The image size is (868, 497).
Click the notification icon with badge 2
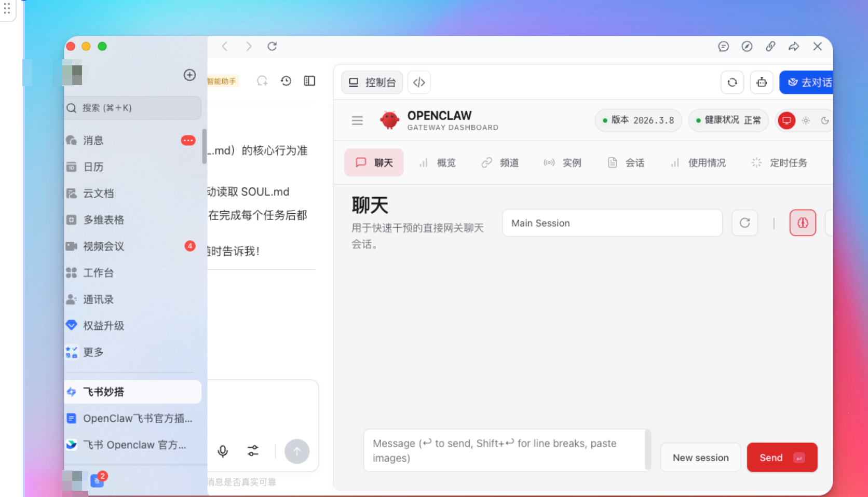coord(97,480)
